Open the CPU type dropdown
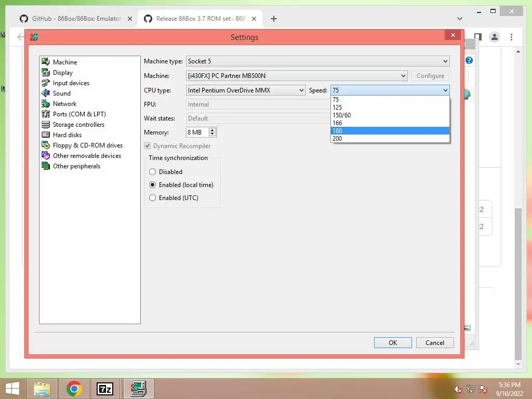532x399 pixels. pos(246,90)
